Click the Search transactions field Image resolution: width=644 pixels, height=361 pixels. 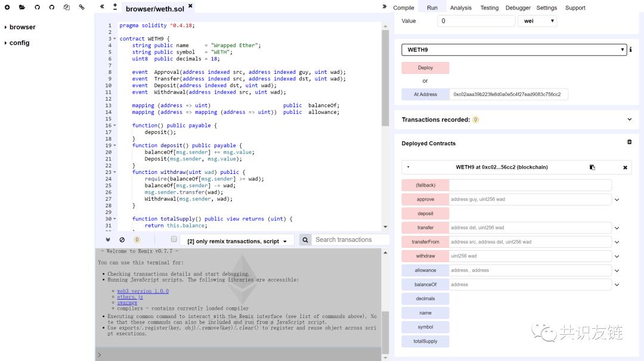[x=350, y=240]
